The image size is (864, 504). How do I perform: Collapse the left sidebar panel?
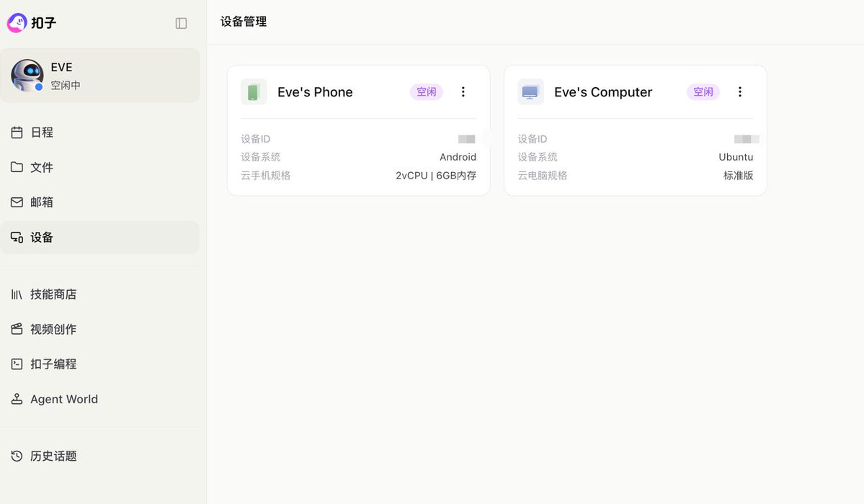(x=179, y=22)
